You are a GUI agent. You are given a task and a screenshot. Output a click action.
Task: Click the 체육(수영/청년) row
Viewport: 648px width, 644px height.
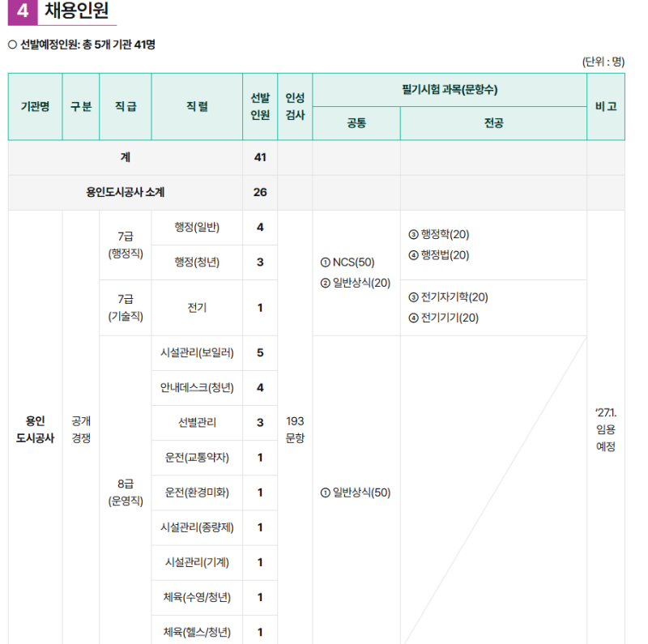tap(197, 597)
